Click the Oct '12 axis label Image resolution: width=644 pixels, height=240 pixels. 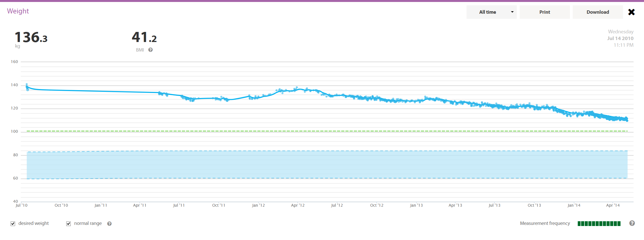[x=377, y=205]
